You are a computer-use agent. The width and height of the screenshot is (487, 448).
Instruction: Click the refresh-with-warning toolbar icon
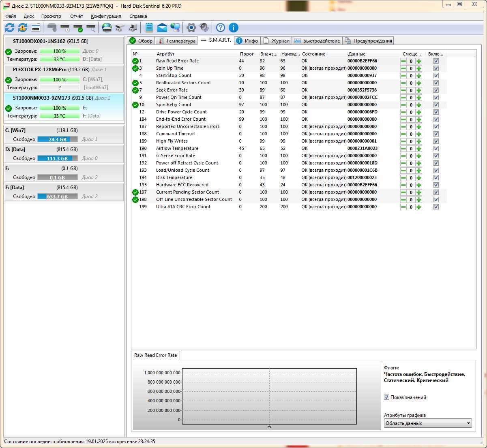click(x=23, y=28)
